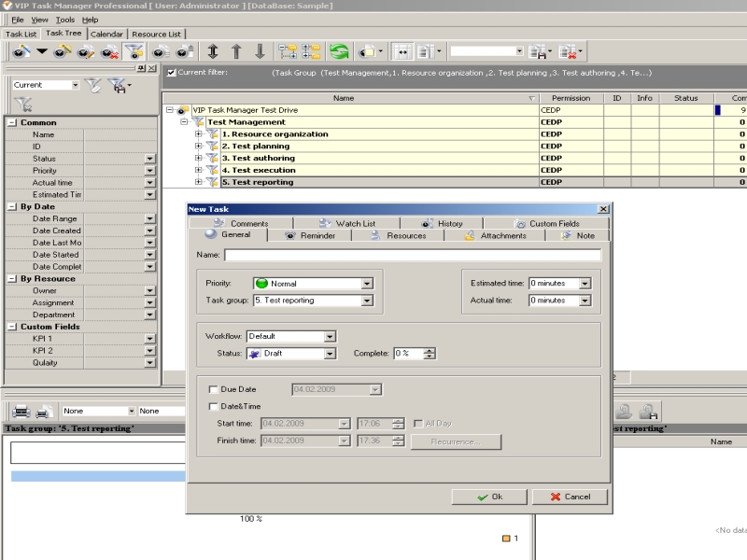Open the Attachments tab in New Task
Viewport: 747px width, 560px height.
coord(496,236)
